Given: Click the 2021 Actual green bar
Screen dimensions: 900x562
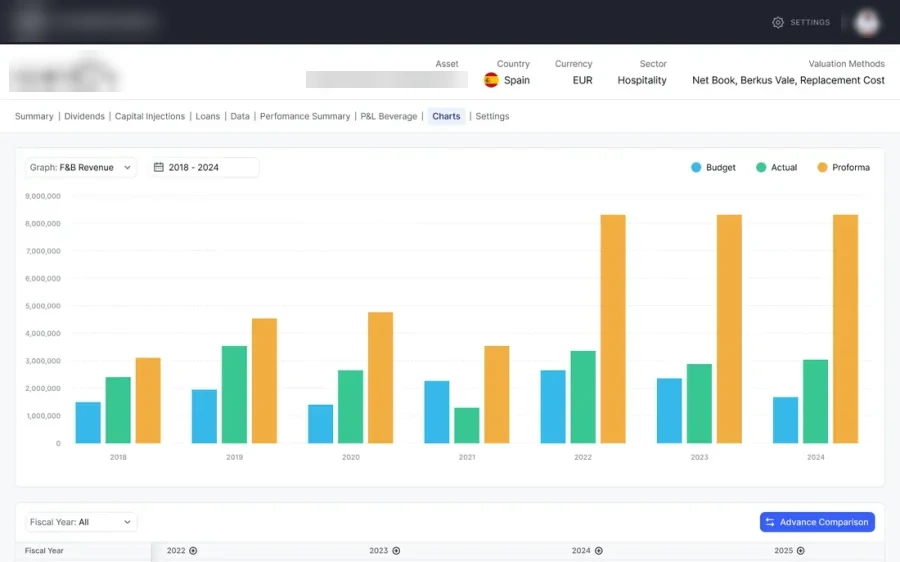Looking at the screenshot, I should tap(467, 425).
